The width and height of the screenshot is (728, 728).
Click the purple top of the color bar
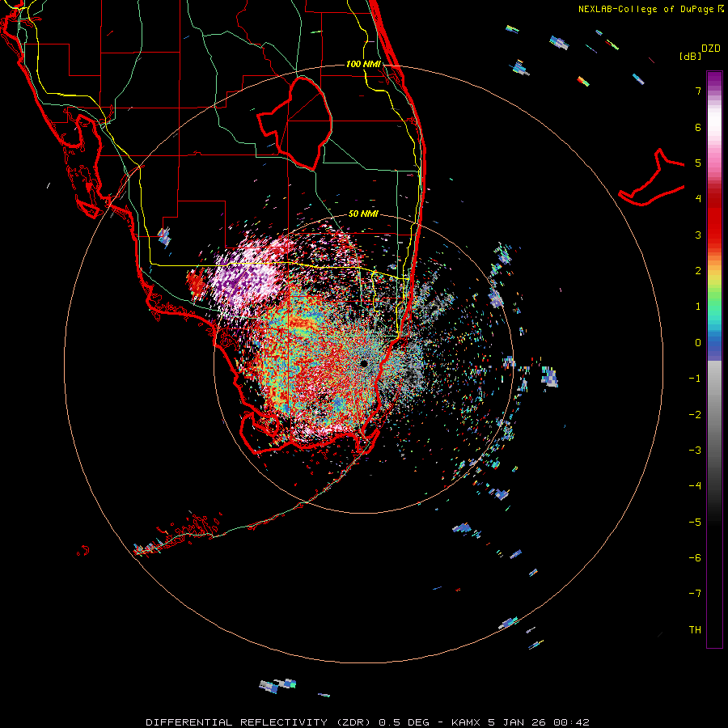point(714,79)
